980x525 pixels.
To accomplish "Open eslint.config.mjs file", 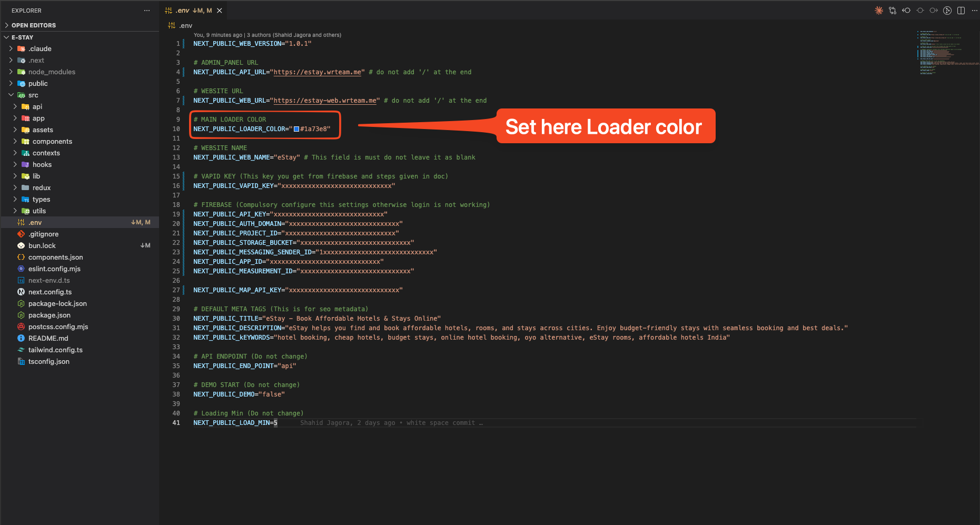I will (x=79, y=269).
